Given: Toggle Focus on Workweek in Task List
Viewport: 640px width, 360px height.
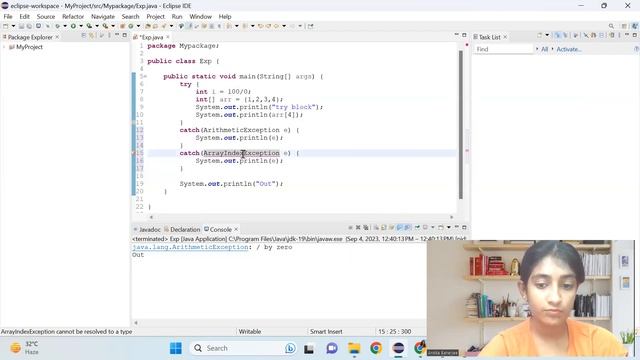Looking at the screenshot, I should pos(575,36).
